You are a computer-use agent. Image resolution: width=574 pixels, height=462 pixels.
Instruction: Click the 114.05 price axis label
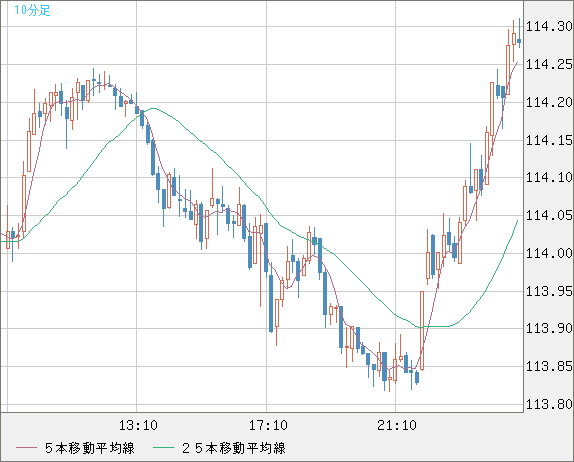point(549,215)
